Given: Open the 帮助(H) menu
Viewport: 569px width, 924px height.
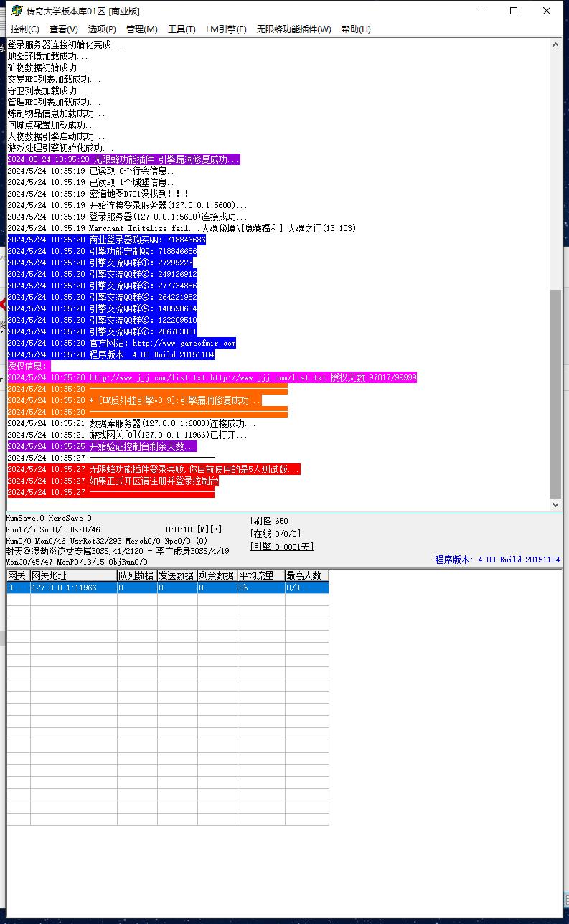Looking at the screenshot, I should (356, 29).
